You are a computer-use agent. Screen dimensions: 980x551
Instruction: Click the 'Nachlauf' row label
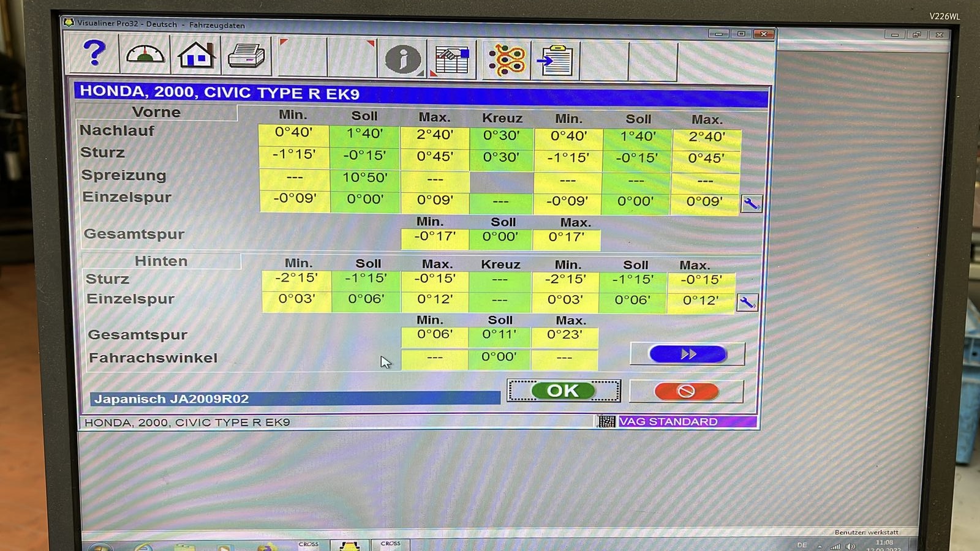click(x=117, y=131)
